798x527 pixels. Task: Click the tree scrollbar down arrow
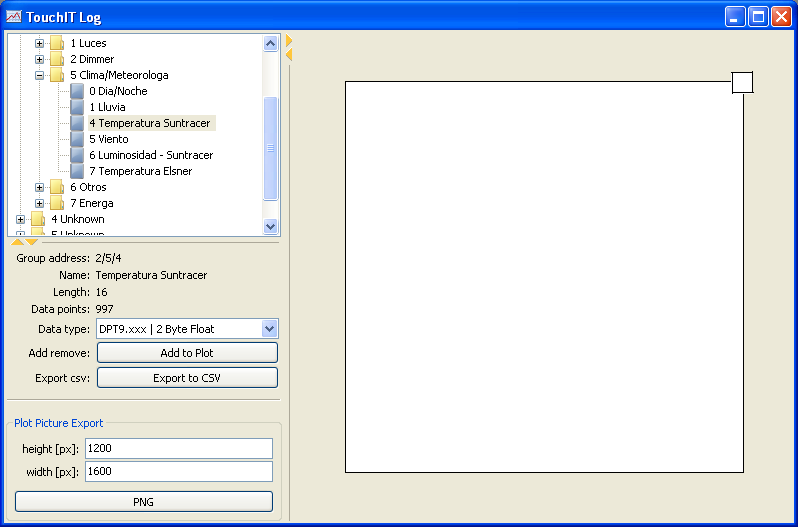click(270, 227)
